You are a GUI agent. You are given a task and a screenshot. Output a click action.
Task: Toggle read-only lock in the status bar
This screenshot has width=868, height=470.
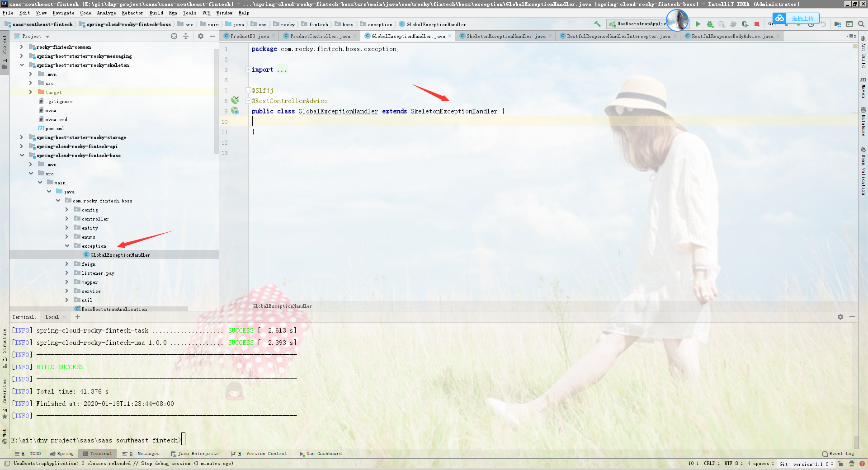click(x=840, y=464)
